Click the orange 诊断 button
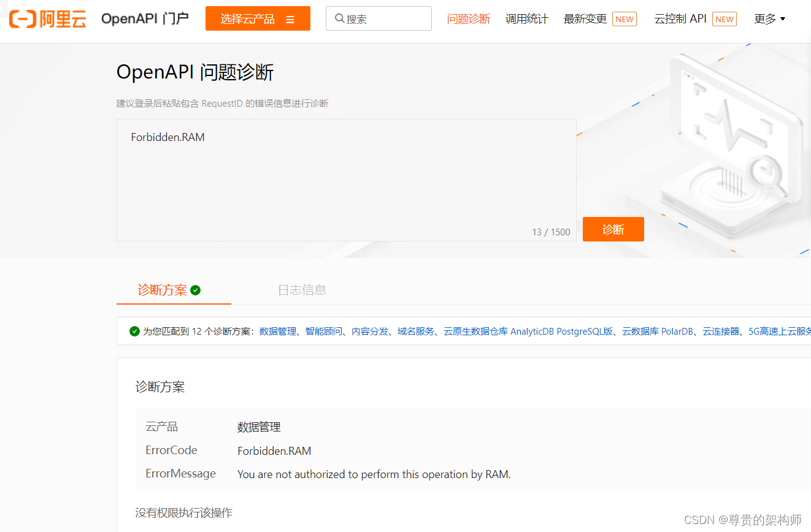The image size is (811, 532). (613, 229)
